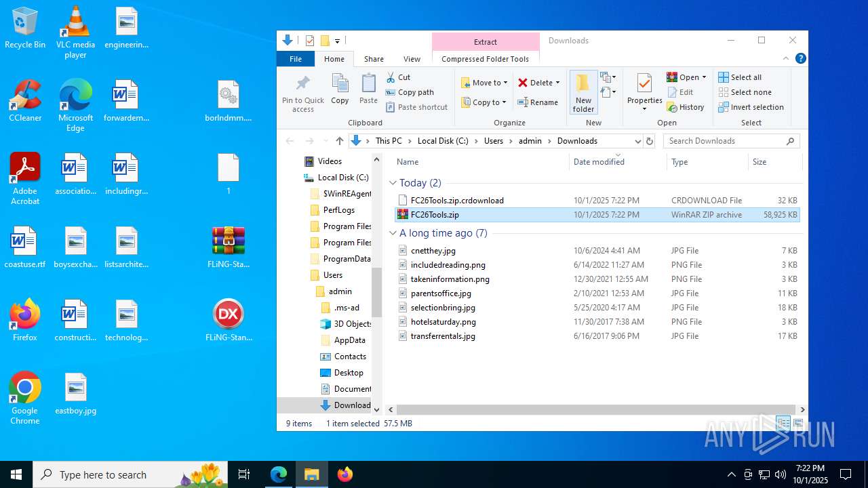Viewport: 868px width, 488px height.
Task: Select Adobe Acrobat desktop shortcut
Action: click(x=25, y=178)
